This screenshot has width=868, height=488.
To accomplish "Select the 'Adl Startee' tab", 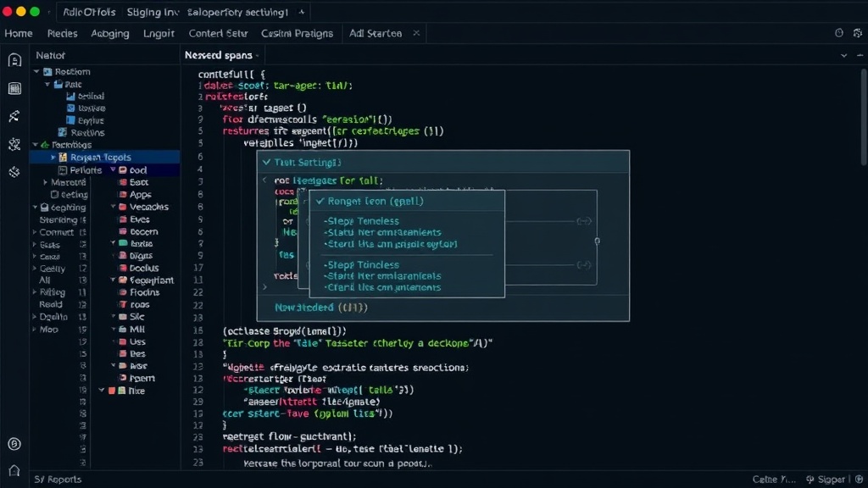I will [x=376, y=33].
